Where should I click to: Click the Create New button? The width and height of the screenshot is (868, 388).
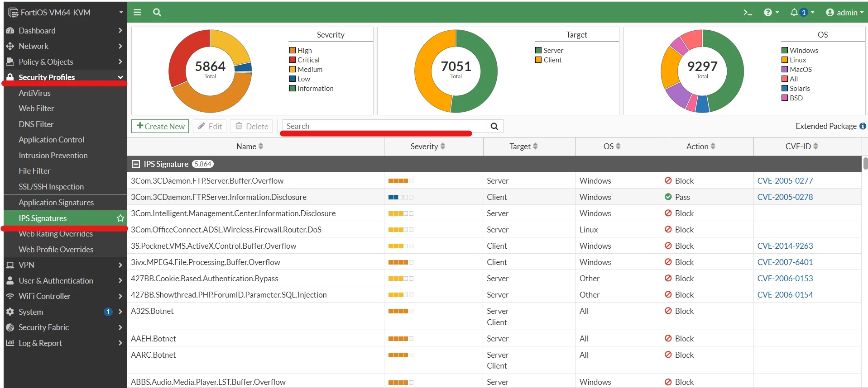(160, 127)
